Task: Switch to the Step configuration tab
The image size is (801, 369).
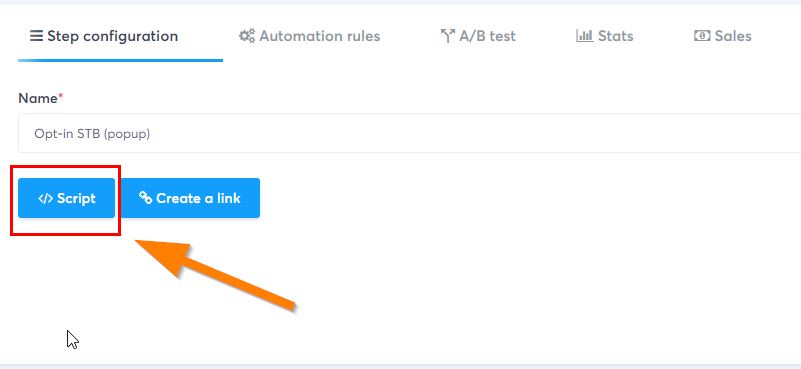Action: point(104,36)
